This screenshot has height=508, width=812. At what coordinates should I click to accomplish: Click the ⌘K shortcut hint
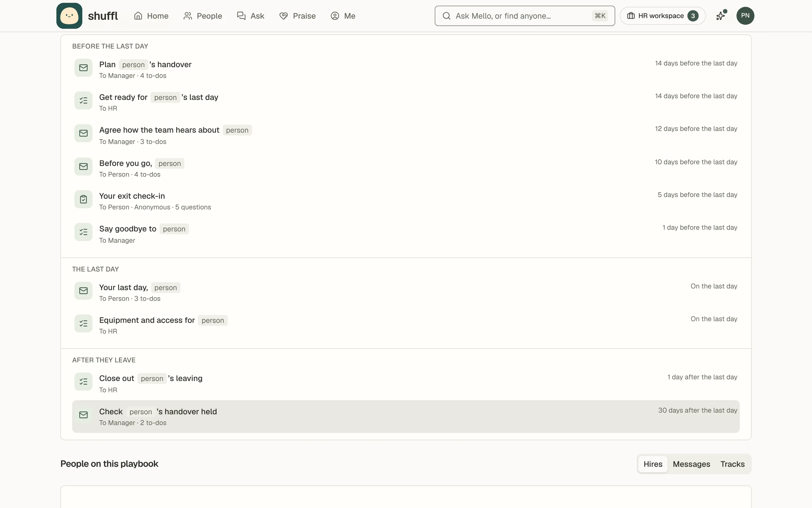[x=600, y=16]
